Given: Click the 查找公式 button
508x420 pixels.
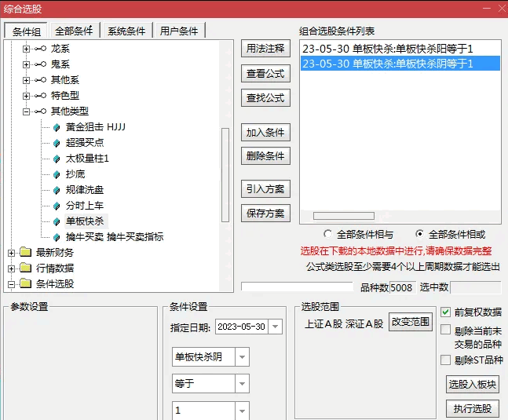Looking at the screenshot, I should point(265,98).
